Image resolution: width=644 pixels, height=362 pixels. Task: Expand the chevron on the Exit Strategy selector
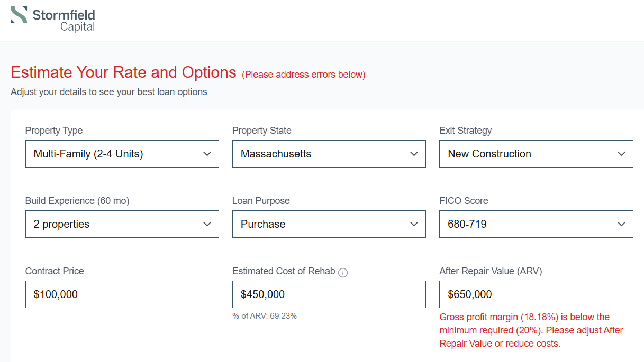tap(621, 154)
